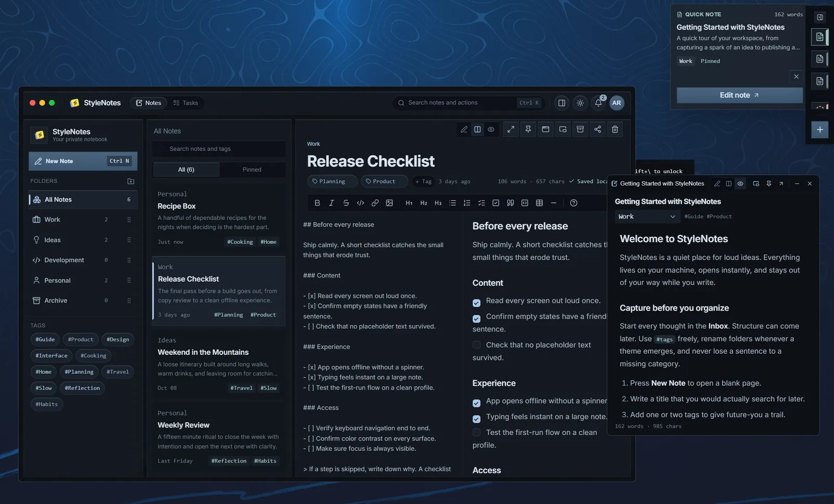The height and width of the screenshot is (504, 834).
Task: Open markdown help from the toolbar question icon
Action: coord(573,203)
